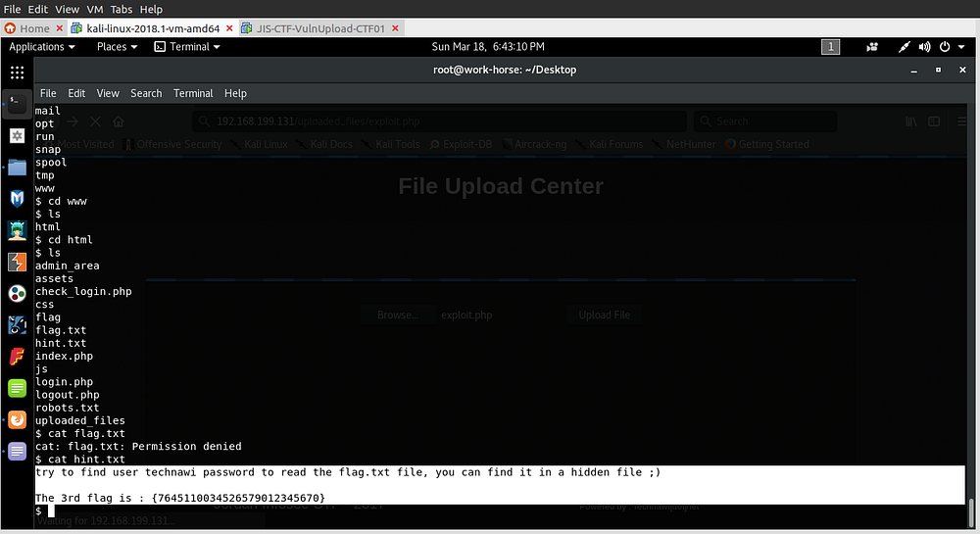
Task: Open the power system menu arrow
Action: [962, 47]
